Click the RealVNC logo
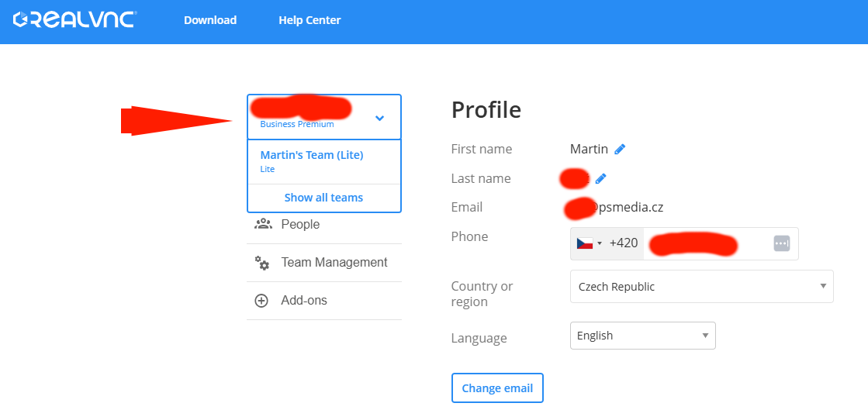Viewport: 868px width, 410px height. pyautogui.click(x=74, y=20)
